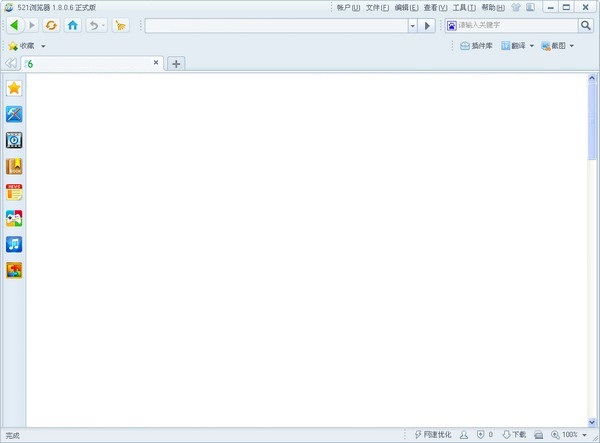Restore the closed tab with the undo arrow
The width and height of the screenshot is (600, 443).
[93, 26]
